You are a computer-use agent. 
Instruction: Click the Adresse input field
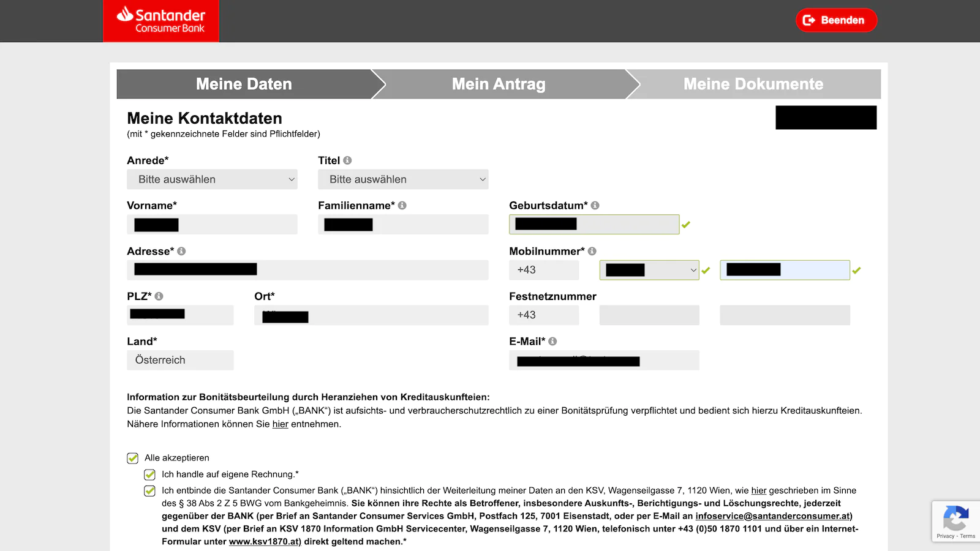pyautogui.click(x=307, y=270)
